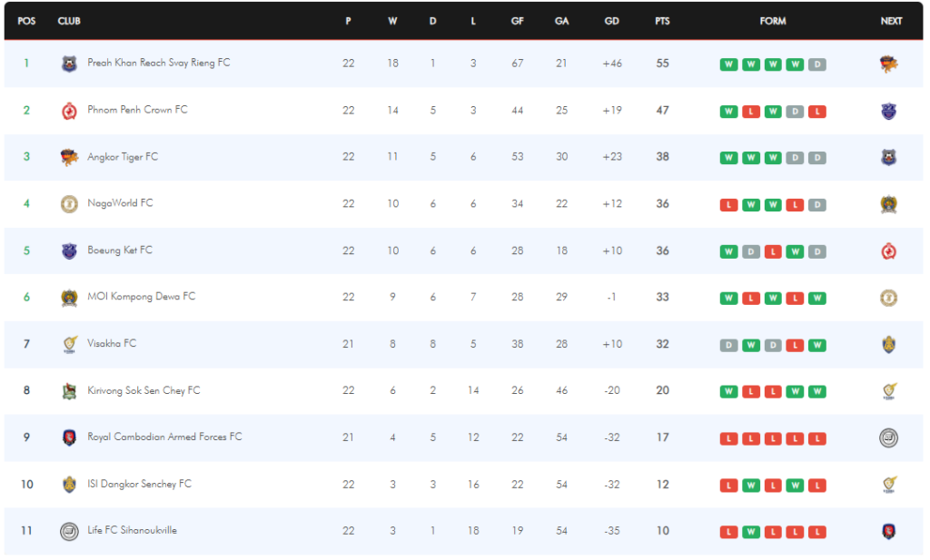Click the Kirivong Sok Sen Chey crest

[x=69, y=391]
